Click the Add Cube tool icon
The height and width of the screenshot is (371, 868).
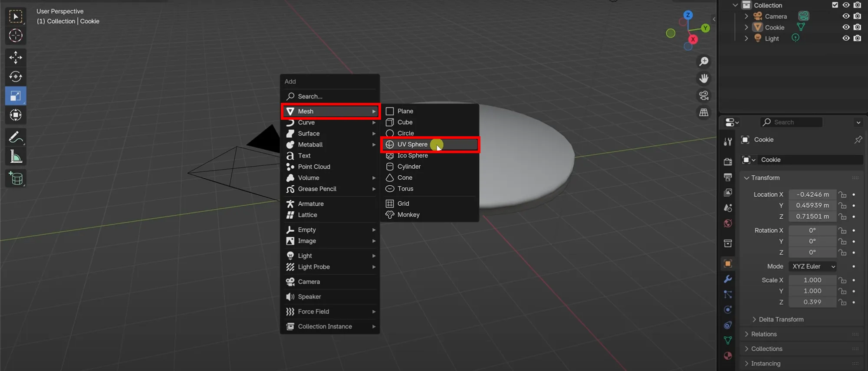(16, 178)
